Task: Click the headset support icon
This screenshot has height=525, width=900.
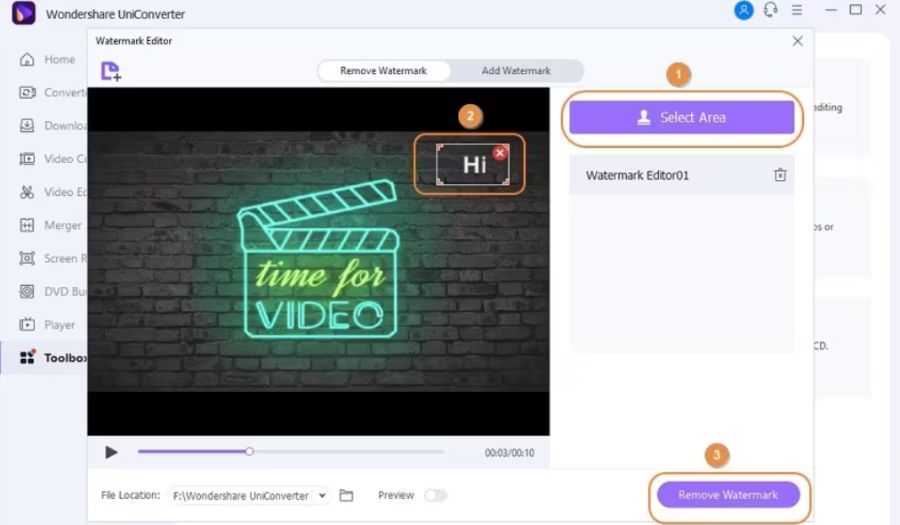Action: [770, 10]
